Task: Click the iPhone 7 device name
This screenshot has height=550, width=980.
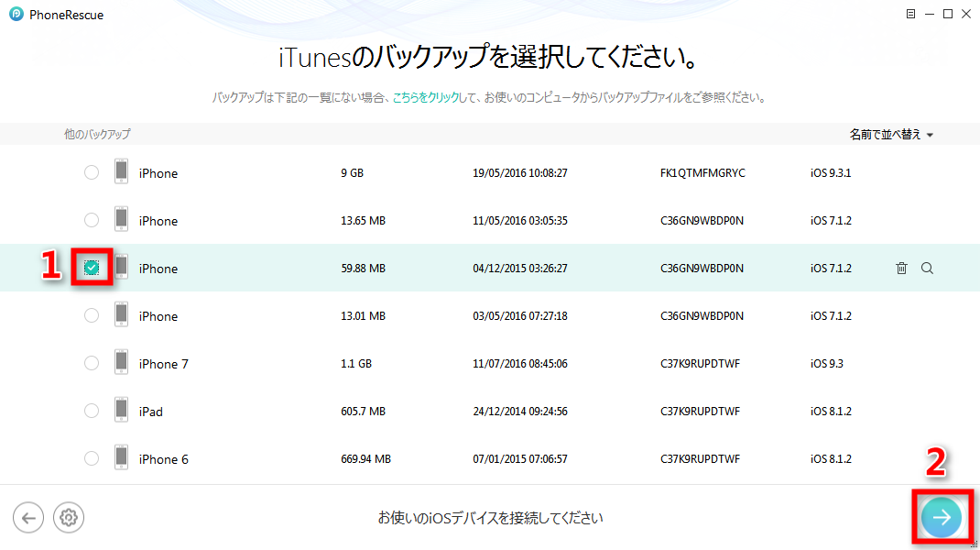Action: 163,364
